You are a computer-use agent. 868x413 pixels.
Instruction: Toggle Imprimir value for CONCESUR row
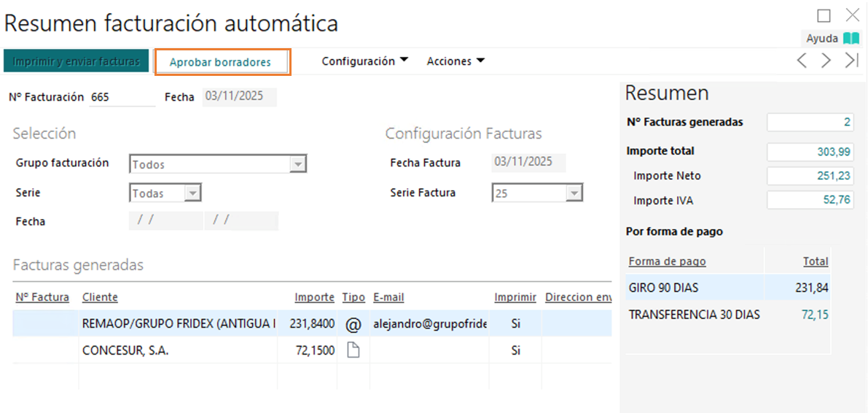pos(515,351)
